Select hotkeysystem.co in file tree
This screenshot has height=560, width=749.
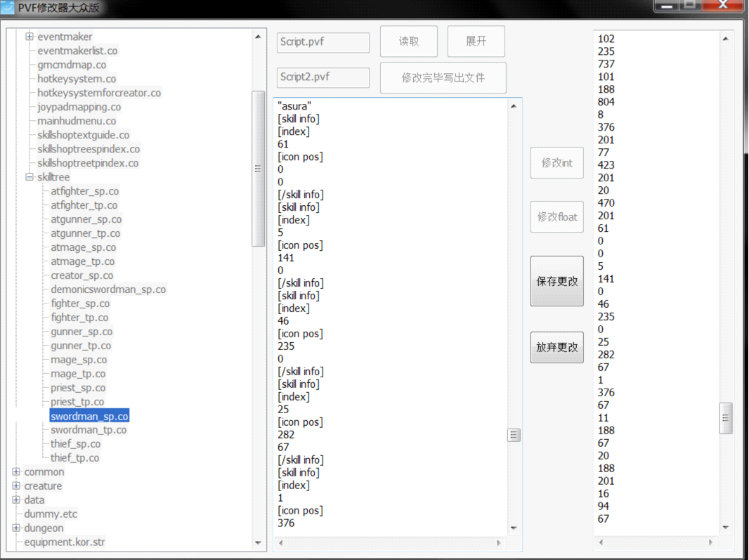(x=77, y=79)
